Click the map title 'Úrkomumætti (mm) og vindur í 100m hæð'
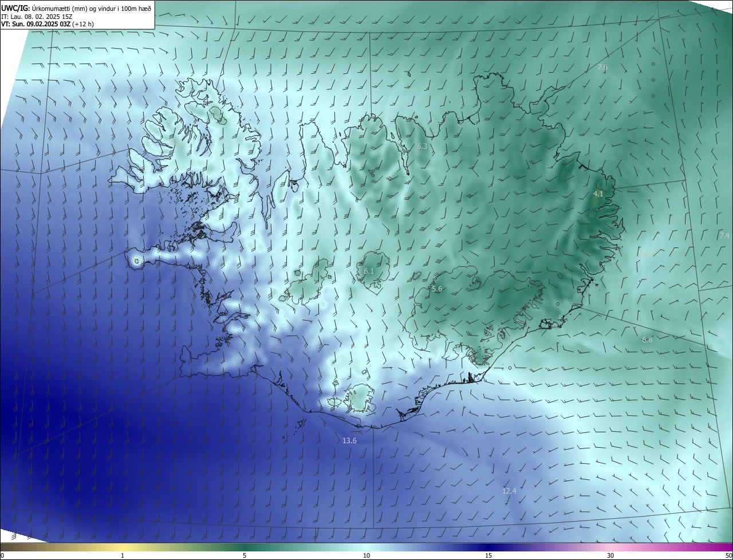 (x=92, y=8)
